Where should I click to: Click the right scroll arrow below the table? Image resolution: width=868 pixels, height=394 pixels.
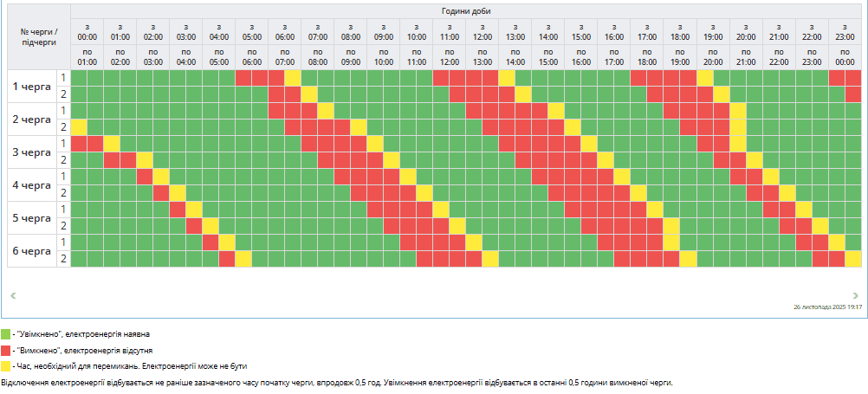(856, 295)
